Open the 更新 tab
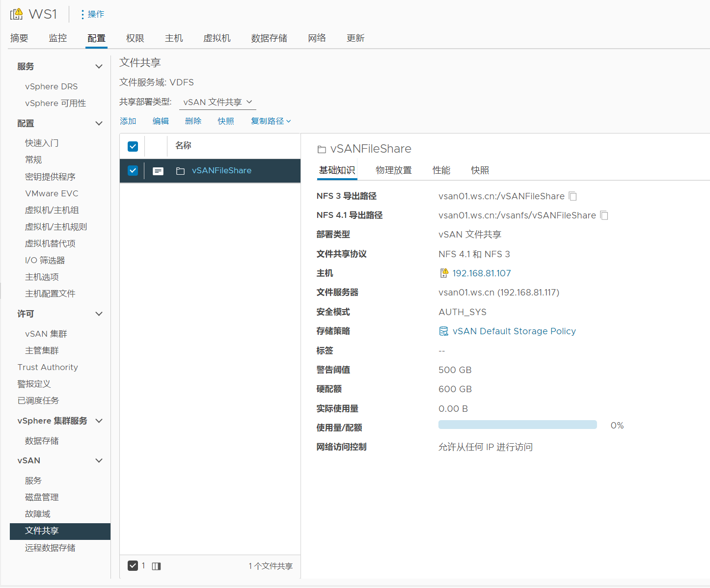The width and height of the screenshot is (710, 588). click(355, 38)
